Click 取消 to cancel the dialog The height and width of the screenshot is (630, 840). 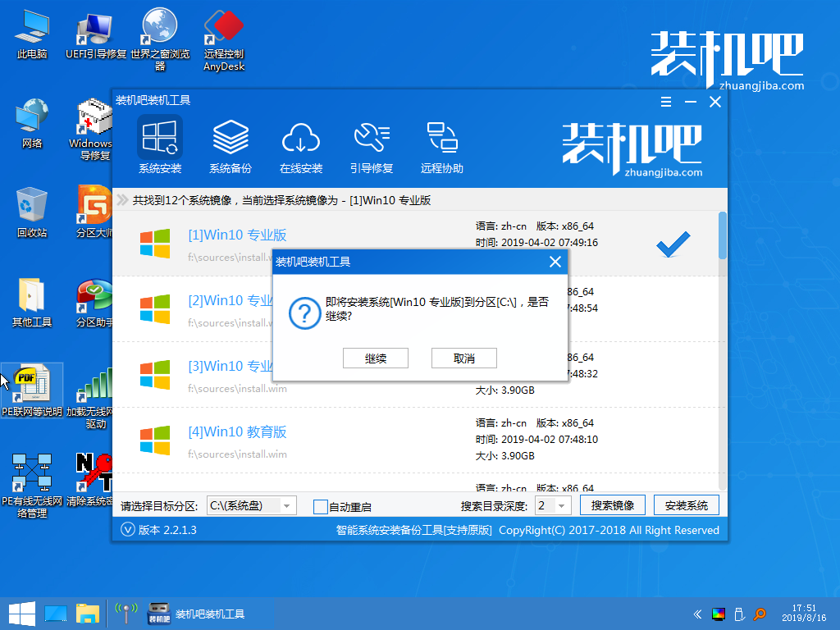click(x=463, y=358)
